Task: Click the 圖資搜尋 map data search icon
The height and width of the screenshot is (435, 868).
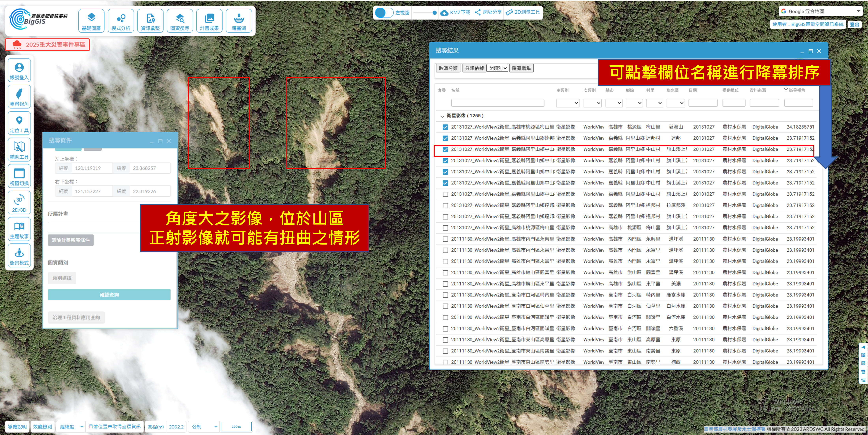Action: coord(180,21)
